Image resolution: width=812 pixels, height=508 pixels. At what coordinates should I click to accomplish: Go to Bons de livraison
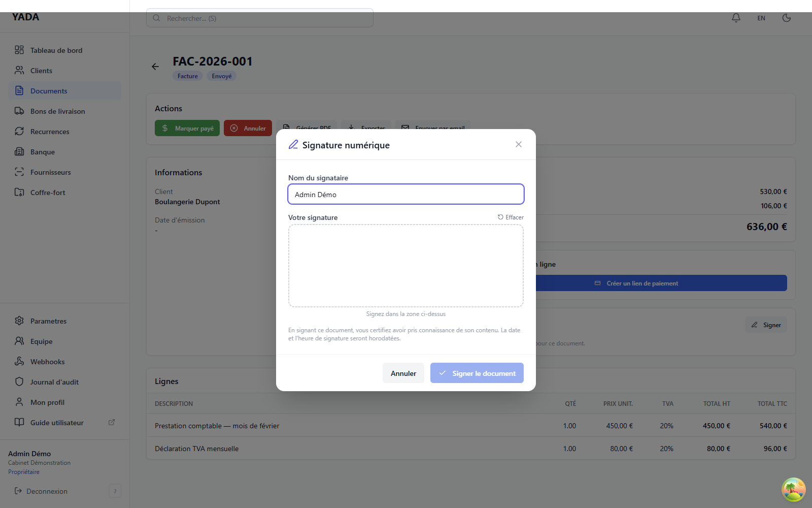click(57, 111)
